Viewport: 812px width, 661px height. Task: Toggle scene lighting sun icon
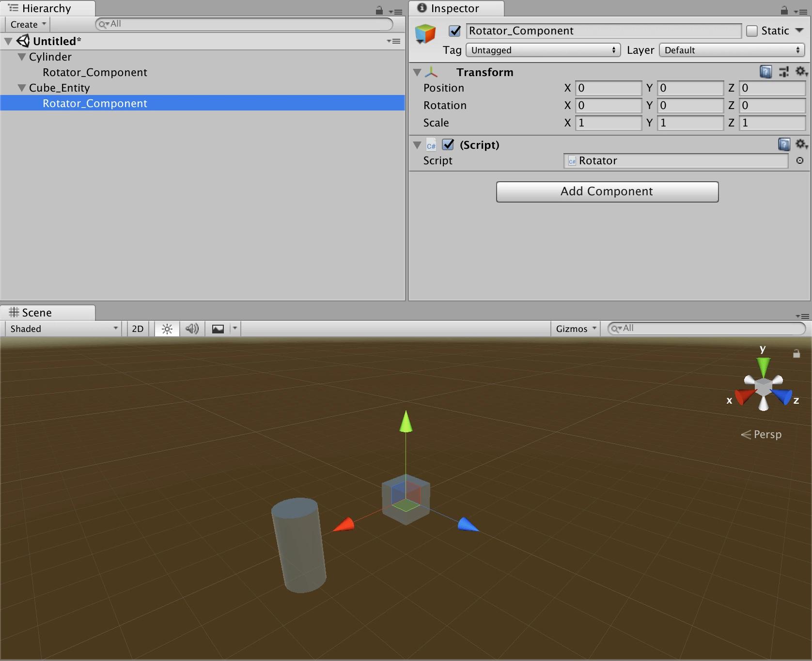[167, 329]
